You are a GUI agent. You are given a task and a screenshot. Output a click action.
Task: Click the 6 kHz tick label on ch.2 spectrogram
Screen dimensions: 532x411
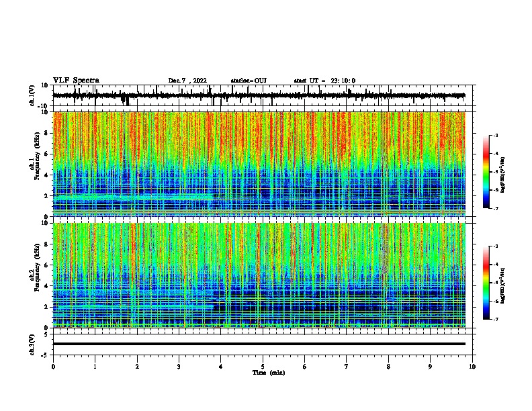[46, 265]
